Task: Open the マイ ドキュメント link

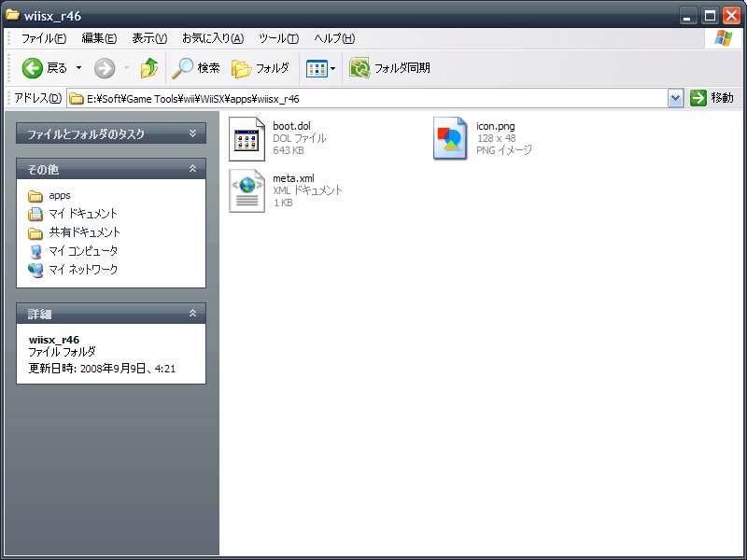Action: pyautogui.click(x=83, y=214)
